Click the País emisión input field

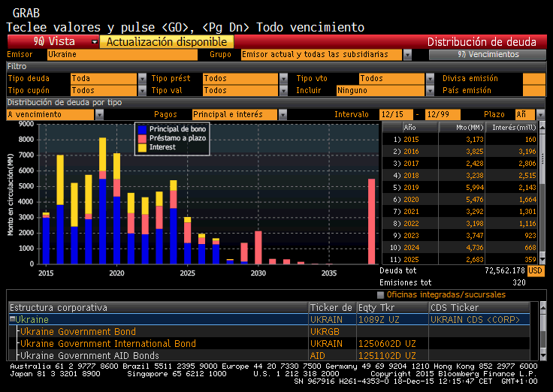534,91
